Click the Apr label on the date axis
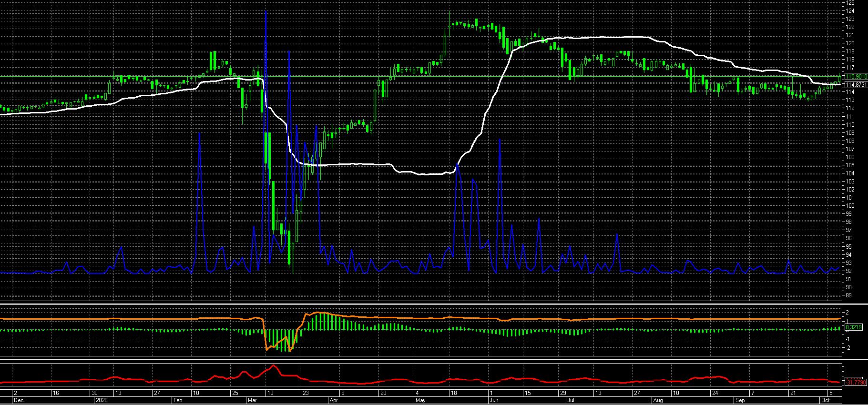 coord(334,401)
